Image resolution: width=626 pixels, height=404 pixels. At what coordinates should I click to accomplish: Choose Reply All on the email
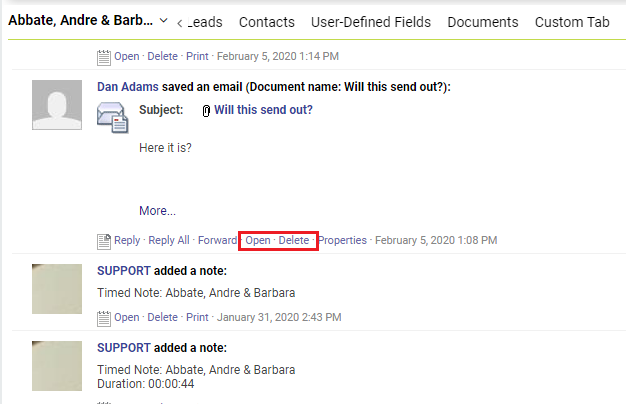(168, 240)
